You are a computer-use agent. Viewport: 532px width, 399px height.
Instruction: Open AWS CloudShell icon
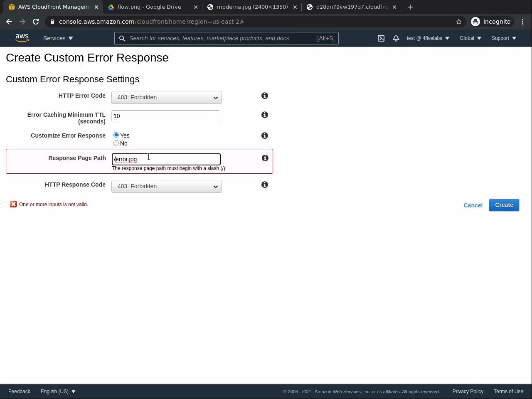[x=381, y=38]
